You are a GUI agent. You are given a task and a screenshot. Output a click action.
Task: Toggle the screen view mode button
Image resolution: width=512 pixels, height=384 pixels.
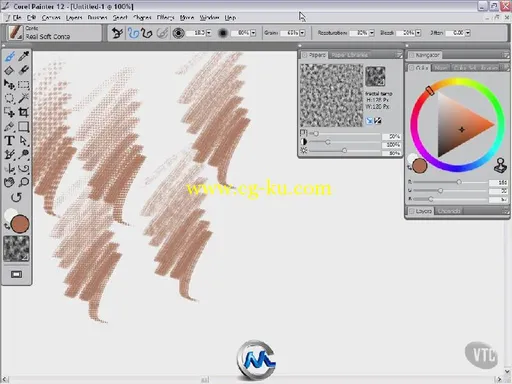click(x=16, y=274)
